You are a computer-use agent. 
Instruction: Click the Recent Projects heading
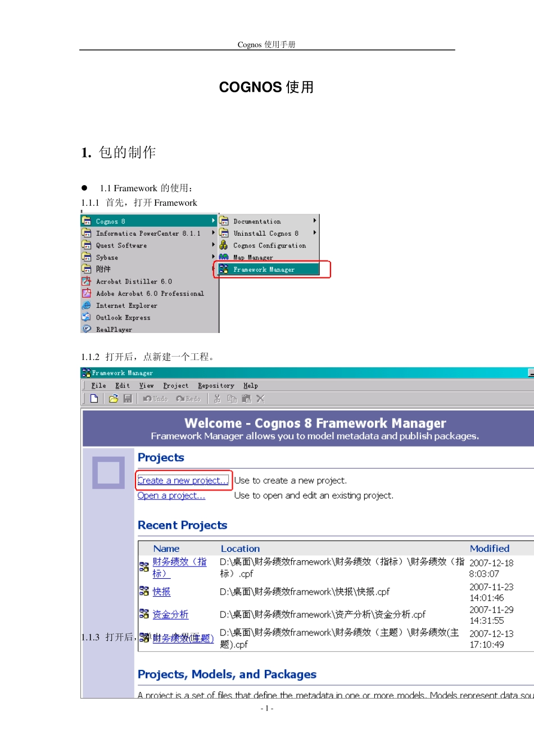click(x=183, y=525)
